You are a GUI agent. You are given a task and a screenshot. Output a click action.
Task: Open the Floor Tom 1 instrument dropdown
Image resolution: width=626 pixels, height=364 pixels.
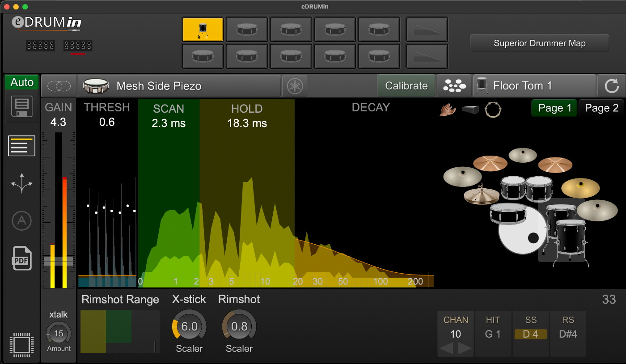click(x=535, y=86)
